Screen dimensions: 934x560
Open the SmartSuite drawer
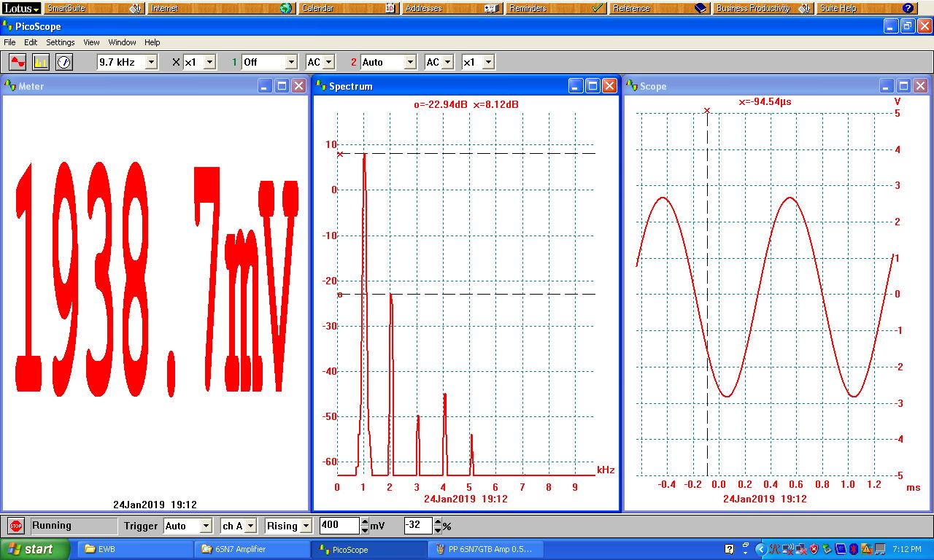coord(94,8)
